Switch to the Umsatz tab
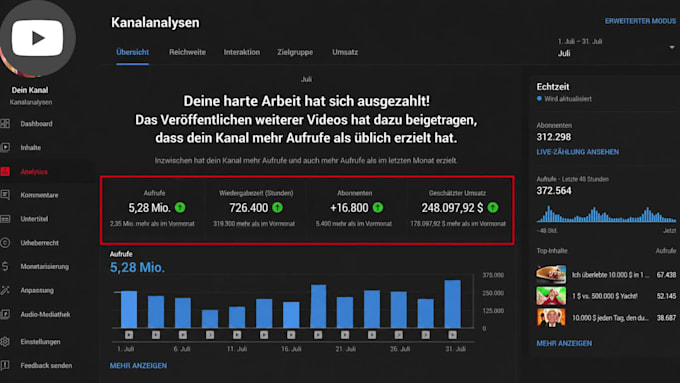 pos(345,52)
